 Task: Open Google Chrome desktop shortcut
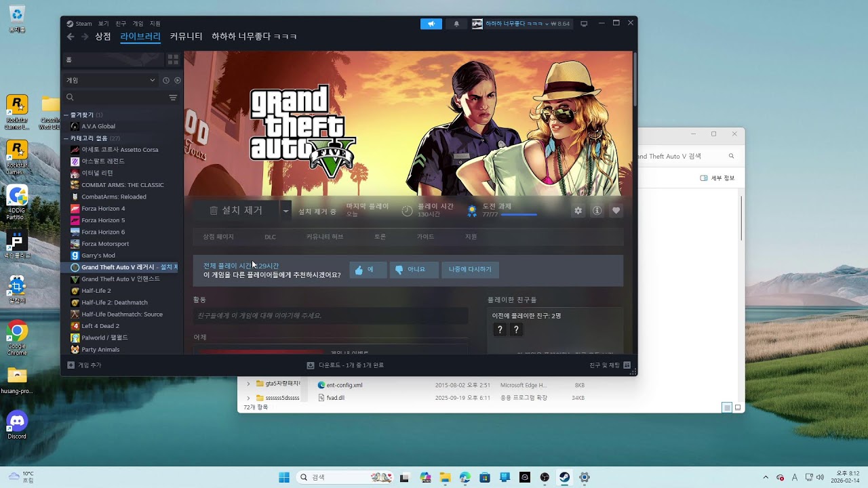coord(17,338)
